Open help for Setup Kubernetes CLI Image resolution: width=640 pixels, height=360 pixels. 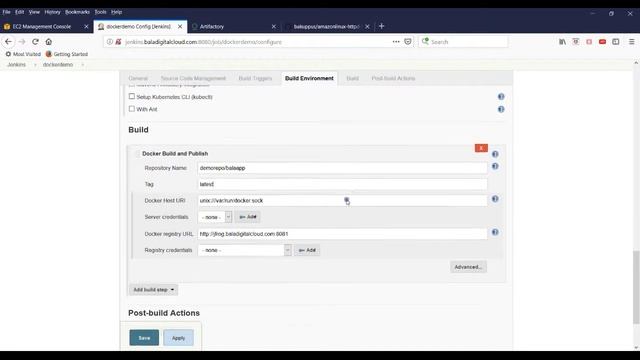coord(501,97)
